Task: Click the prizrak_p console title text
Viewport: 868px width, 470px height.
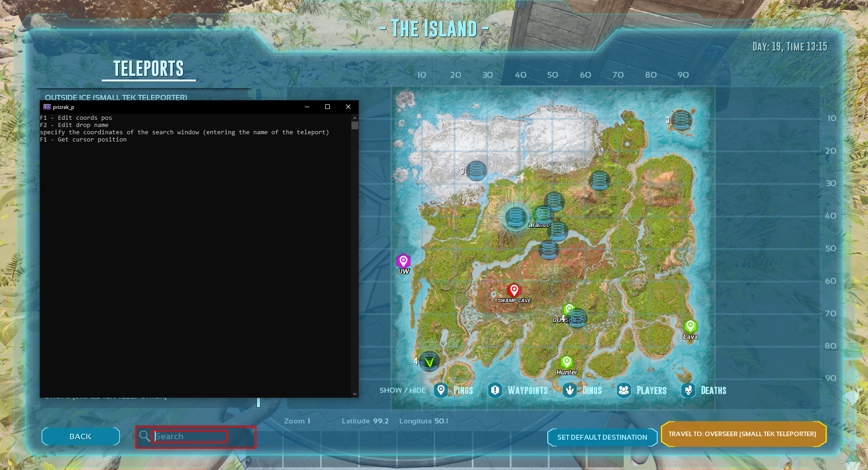Action: 63,107
